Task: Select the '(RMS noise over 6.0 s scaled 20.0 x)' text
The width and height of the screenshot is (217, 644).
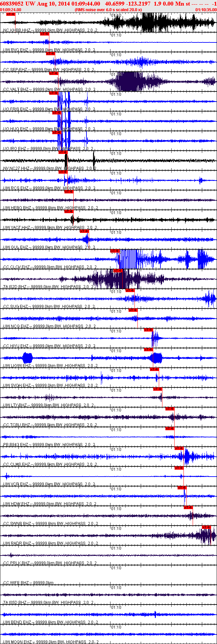Action: pos(108,10)
